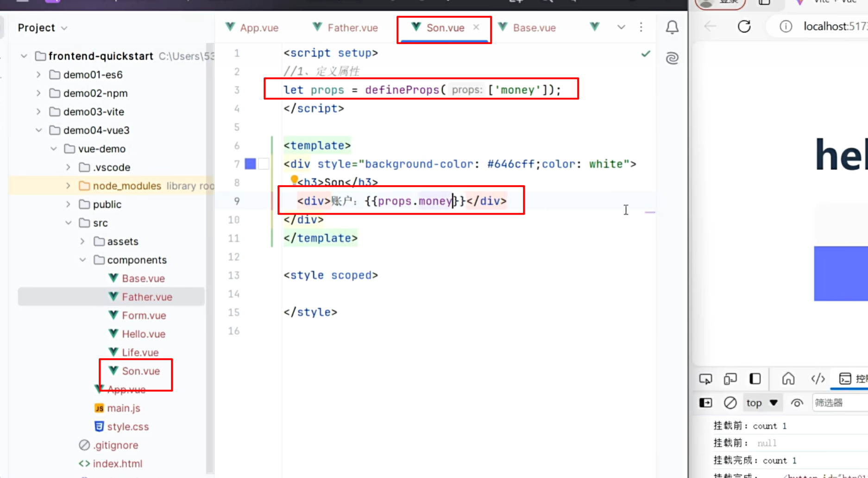Click the blue color gutter swatch on line 7
This screenshot has height=478, width=868.
click(x=250, y=164)
